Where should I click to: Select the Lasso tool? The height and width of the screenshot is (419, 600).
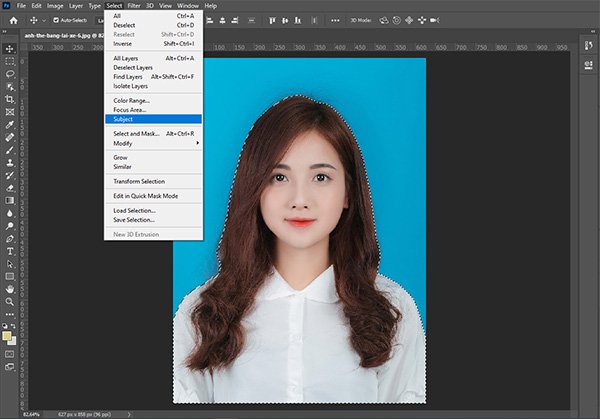pyautogui.click(x=9, y=74)
